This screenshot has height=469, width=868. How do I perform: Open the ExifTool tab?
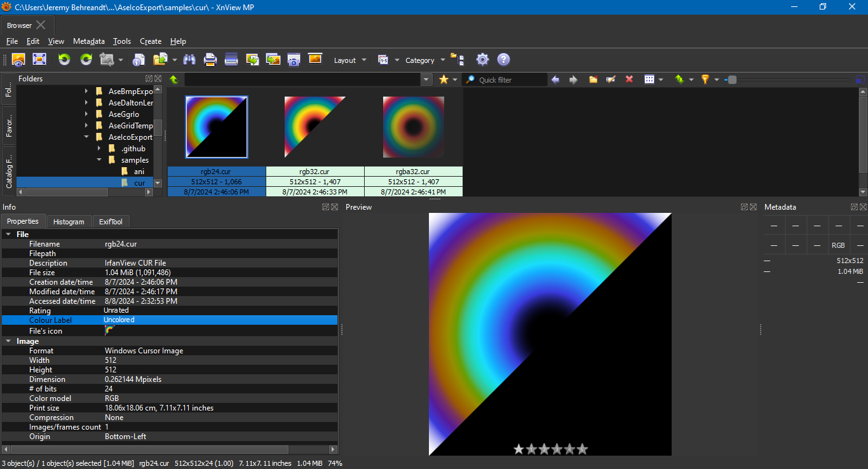111,222
